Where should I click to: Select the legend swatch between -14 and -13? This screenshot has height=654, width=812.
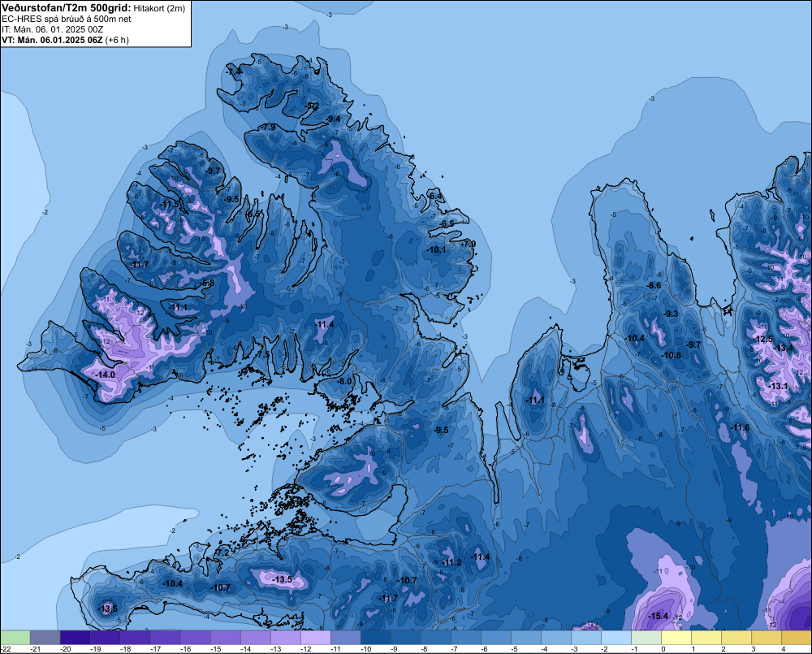[255, 638]
